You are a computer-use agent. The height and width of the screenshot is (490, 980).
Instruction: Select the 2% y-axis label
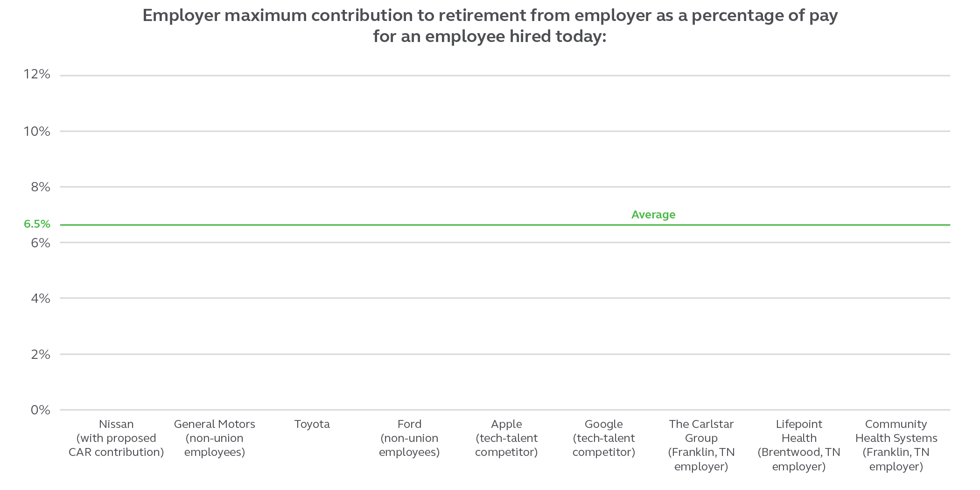41,355
